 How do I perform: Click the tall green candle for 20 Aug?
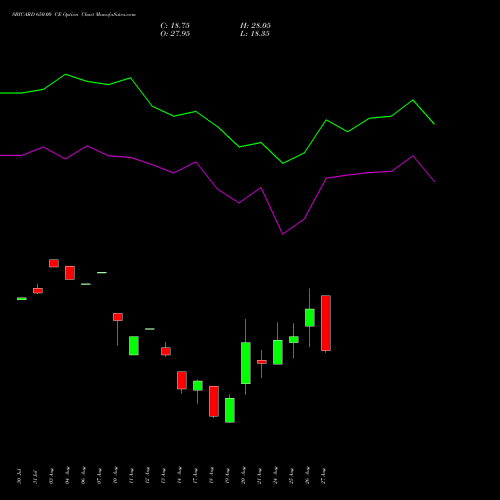point(246,363)
